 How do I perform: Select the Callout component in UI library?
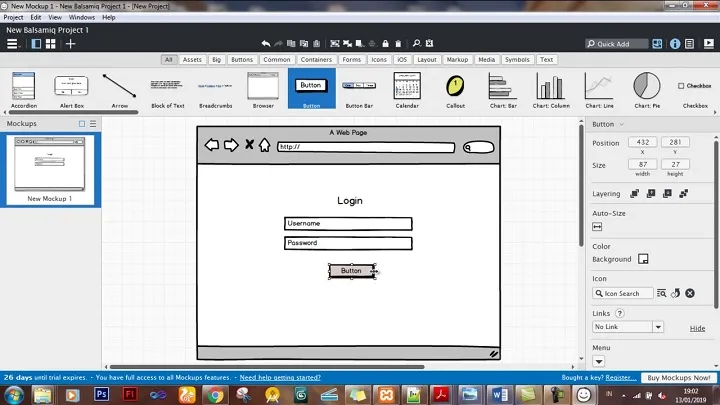pyautogui.click(x=455, y=88)
